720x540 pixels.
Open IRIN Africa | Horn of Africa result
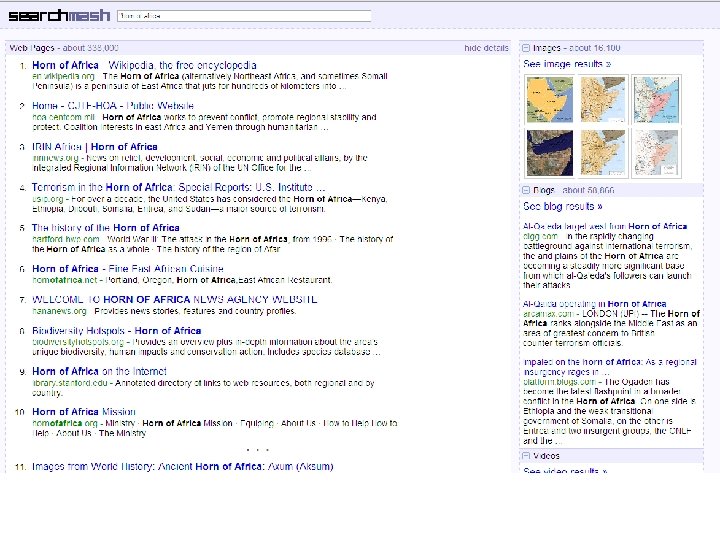95,147
